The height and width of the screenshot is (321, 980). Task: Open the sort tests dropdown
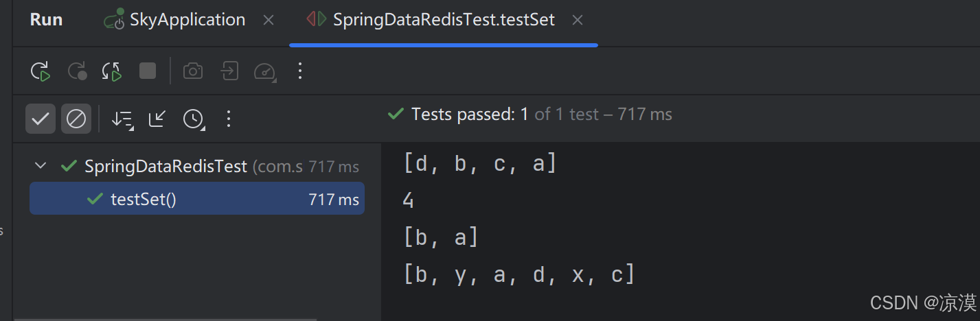(123, 119)
